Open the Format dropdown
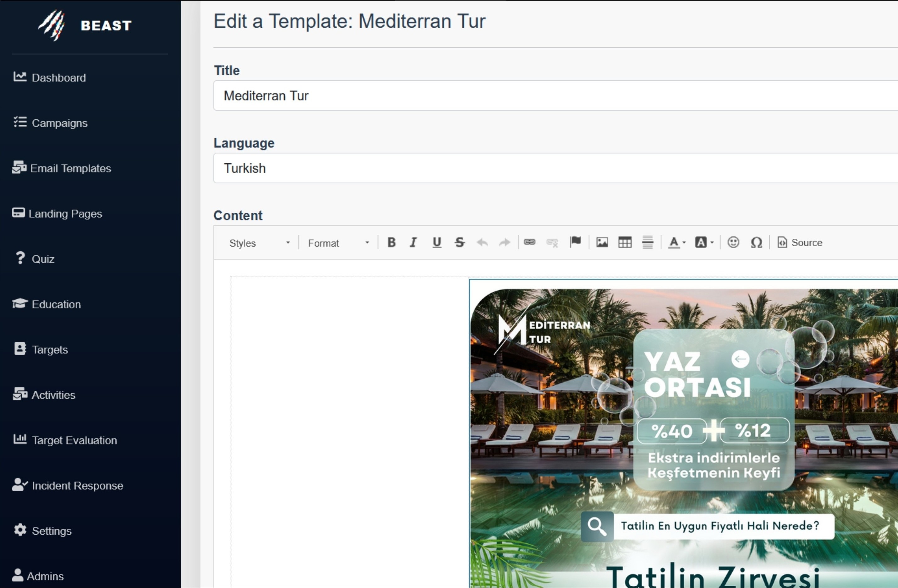The height and width of the screenshot is (588, 898). (338, 243)
